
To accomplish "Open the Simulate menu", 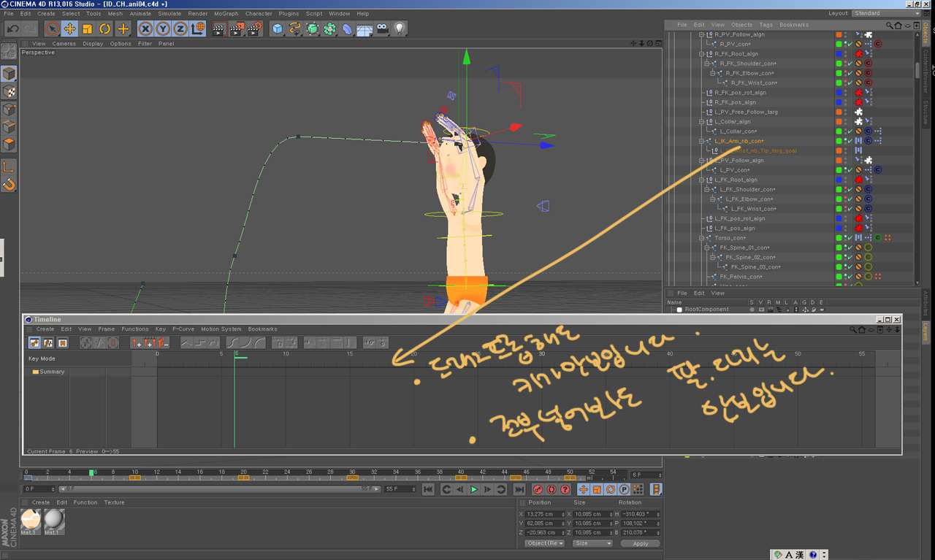I will point(169,13).
